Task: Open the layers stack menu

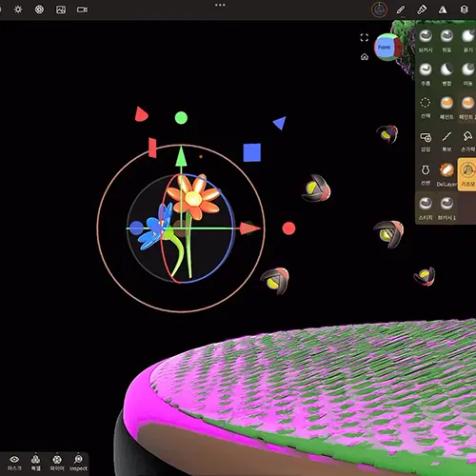Action: [464, 10]
